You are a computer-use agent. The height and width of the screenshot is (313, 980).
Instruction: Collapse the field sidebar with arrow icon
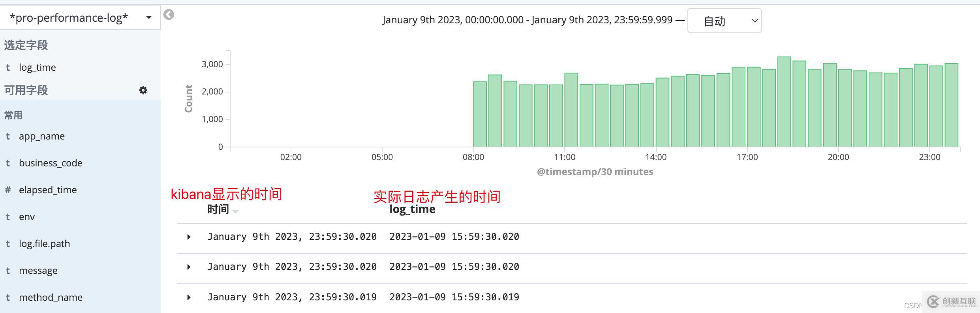[x=169, y=15]
